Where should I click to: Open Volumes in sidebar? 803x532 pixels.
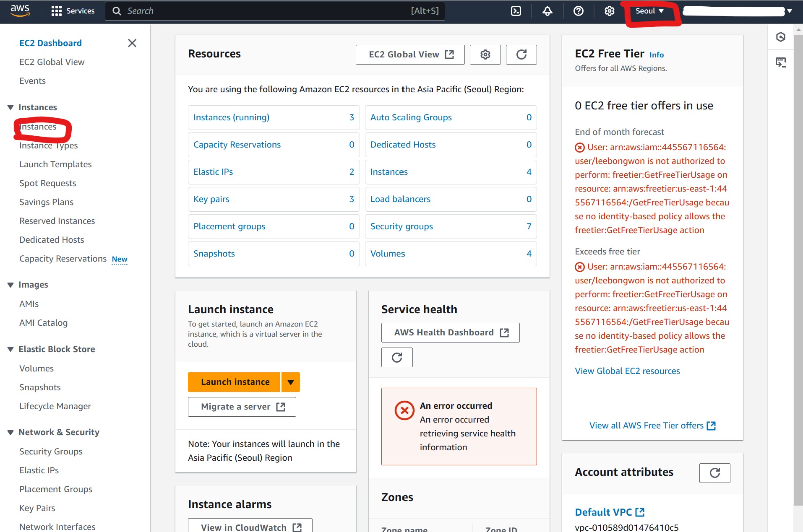pos(36,369)
